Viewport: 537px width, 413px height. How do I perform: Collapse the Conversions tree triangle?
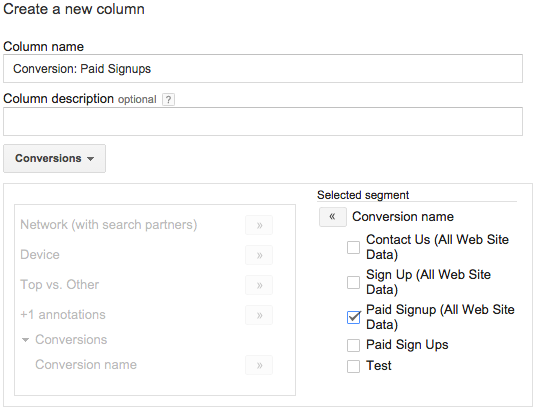click(25, 340)
